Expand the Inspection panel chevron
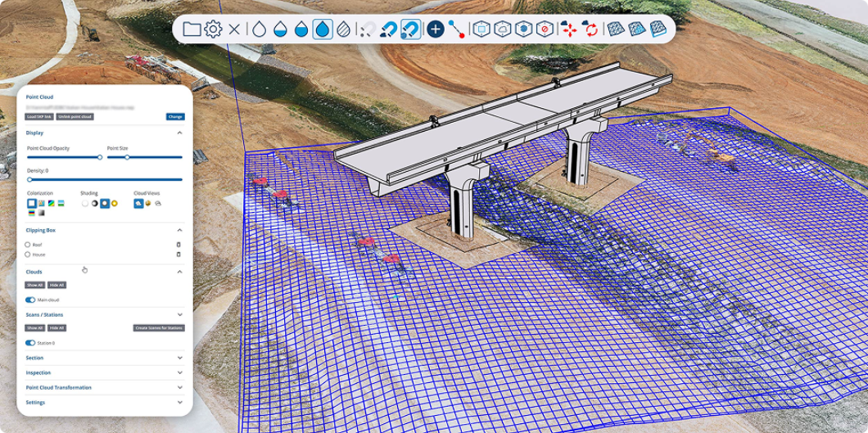 179,372
